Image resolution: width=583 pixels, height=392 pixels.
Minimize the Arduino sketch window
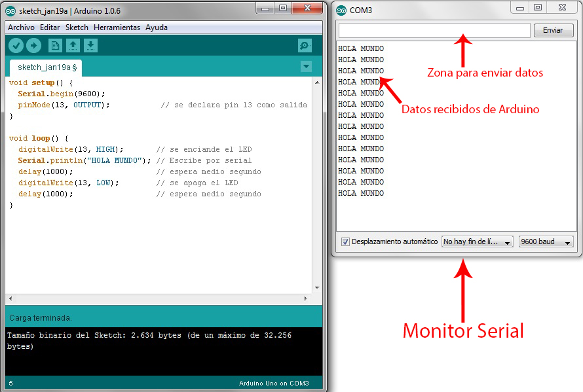pyautogui.click(x=265, y=8)
